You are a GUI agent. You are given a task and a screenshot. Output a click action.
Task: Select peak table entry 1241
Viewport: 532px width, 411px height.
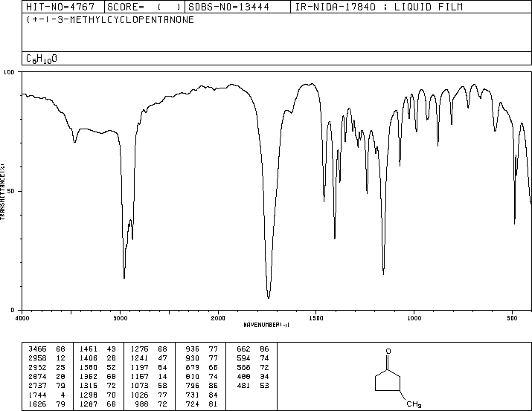139,358
